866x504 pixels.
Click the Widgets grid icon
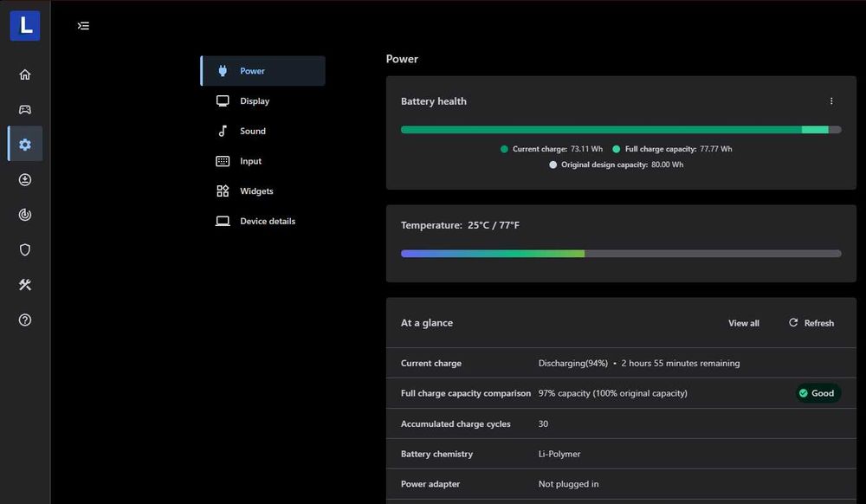pyautogui.click(x=223, y=191)
